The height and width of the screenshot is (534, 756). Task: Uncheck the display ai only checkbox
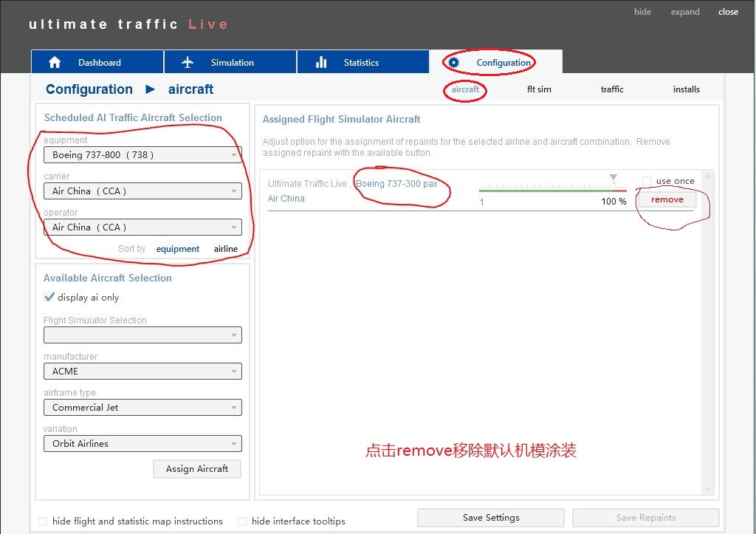pos(49,297)
